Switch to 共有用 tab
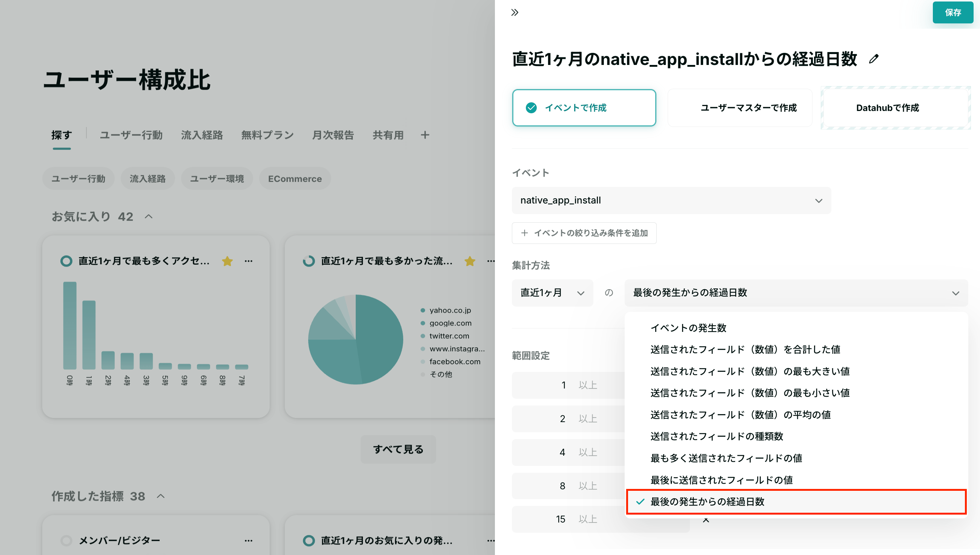The image size is (980, 555). [388, 135]
